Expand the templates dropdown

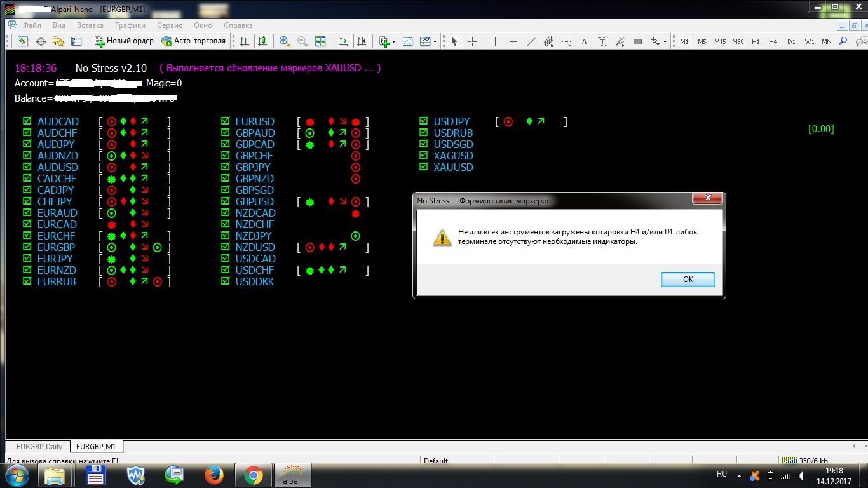pyautogui.click(x=435, y=41)
